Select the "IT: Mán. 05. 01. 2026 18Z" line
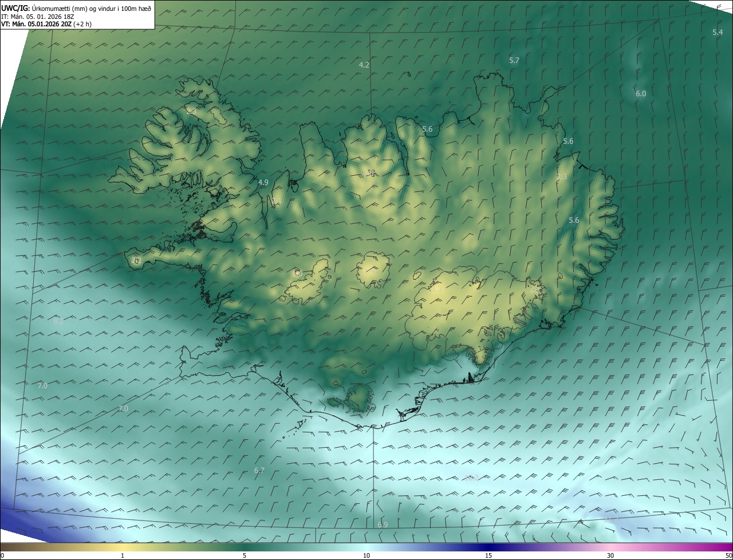 (38, 16)
